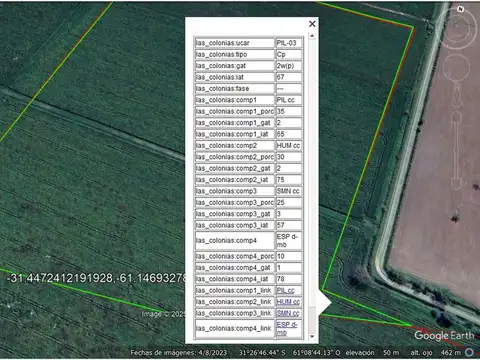Open the HUM cc link in comp2_link row
480x360 pixels.
pyautogui.click(x=288, y=302)
